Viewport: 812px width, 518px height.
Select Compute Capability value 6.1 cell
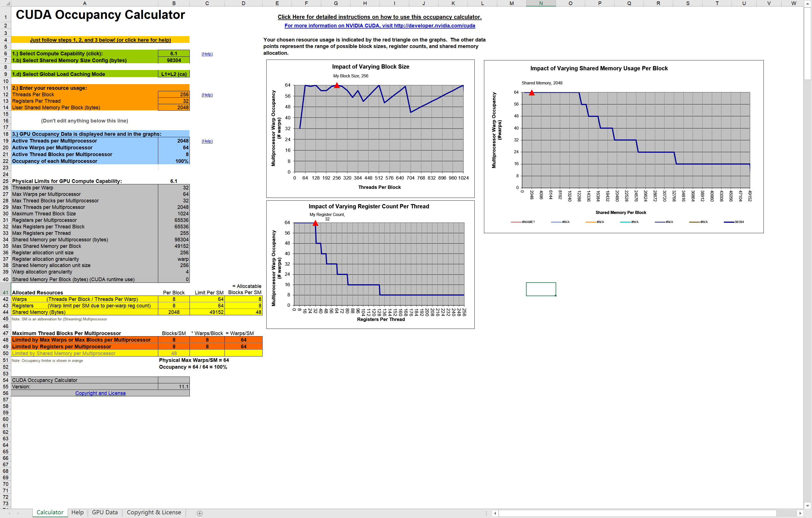[x=174, y=53]
